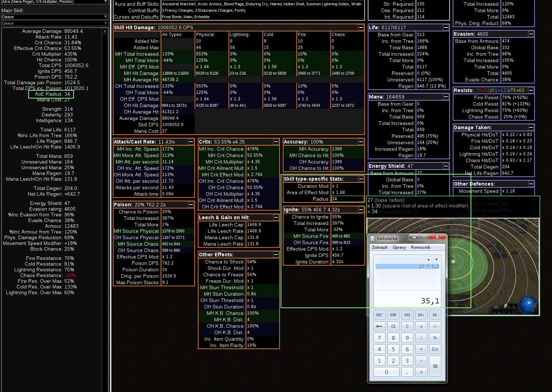Open the Pomocník menu in Kalkulačka
This screenshot has height=392, width=552.
pyautogui.click(x=420, y=247)
